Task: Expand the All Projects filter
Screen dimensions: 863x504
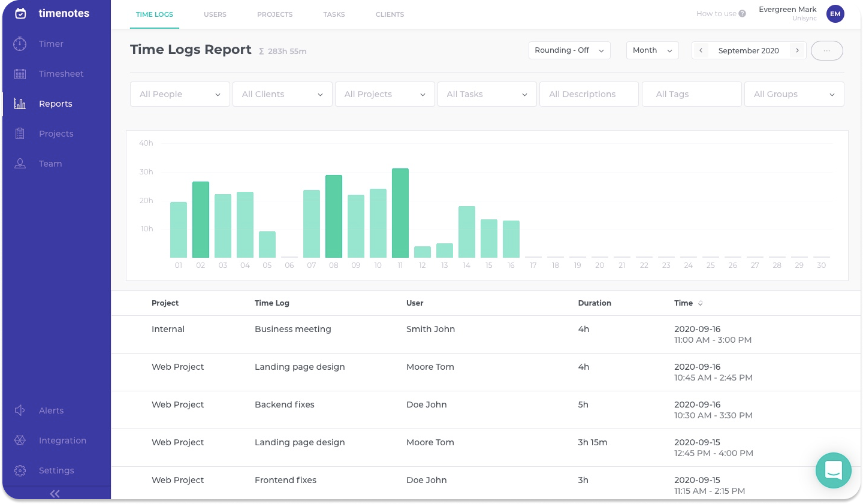Action: 385,94
